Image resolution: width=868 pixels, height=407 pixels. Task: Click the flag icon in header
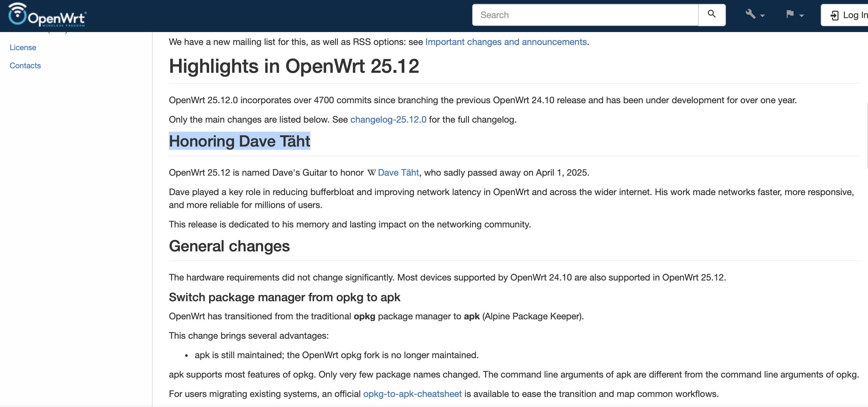click(790, 14)
